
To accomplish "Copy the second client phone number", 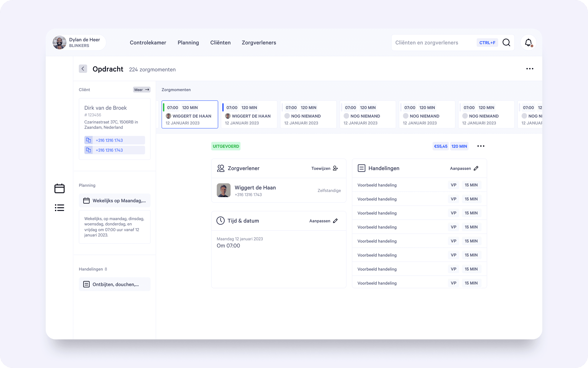I will [88, 150].
